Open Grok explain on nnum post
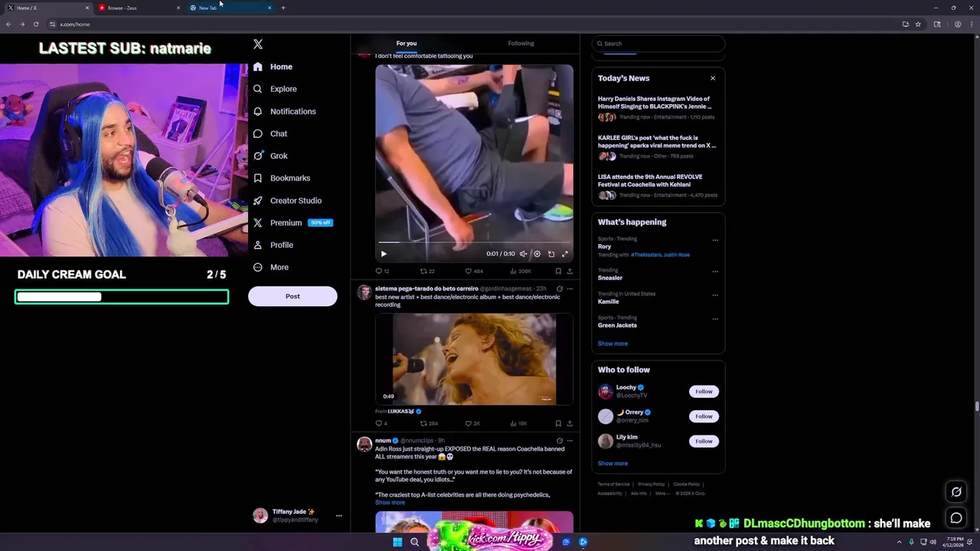Image resolution: width=980 pixels, height=551 pixels. 560,441
